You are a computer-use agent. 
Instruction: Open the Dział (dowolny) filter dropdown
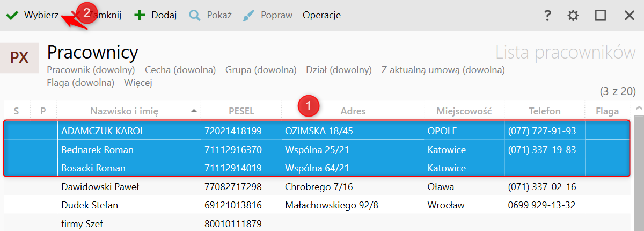(x=339, y=69)
